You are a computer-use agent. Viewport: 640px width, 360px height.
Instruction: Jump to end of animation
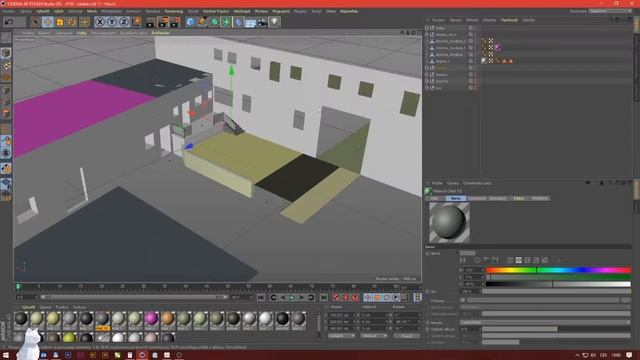pos(324,298)
